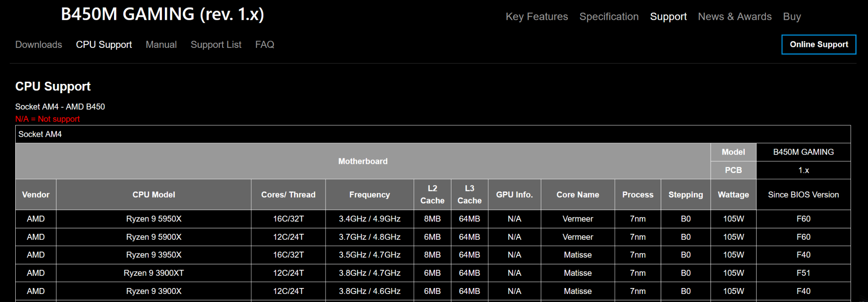Click the Buy link
Viewport: 868px width, 302px height.
[x=792, y=17]
